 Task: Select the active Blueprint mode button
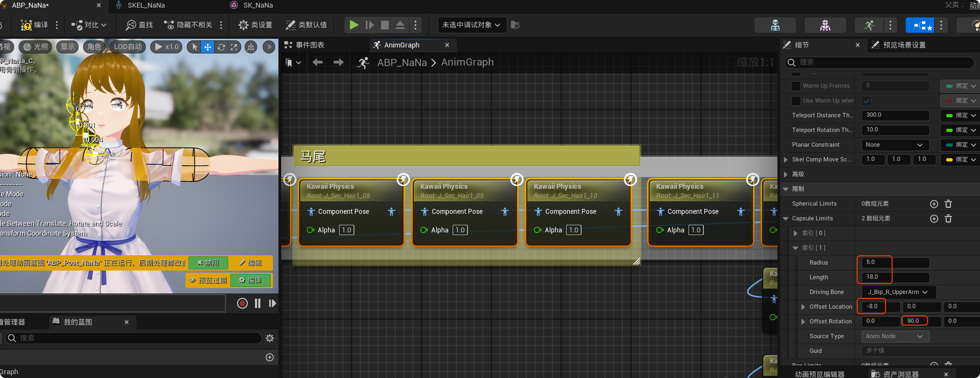(920, 25)
